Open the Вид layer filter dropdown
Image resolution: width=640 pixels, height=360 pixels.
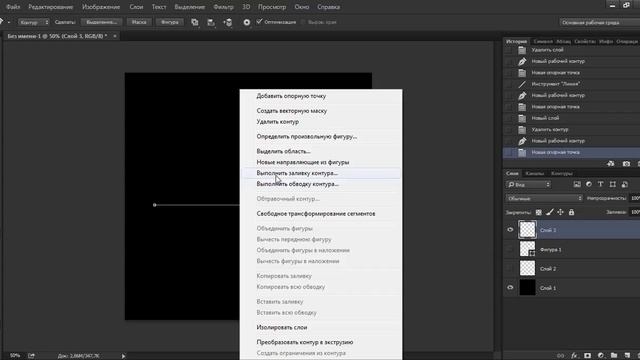[x=529, y=184]
